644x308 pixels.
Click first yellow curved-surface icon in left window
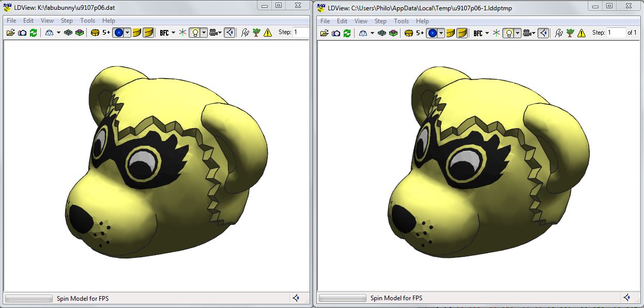click(137, 33)
